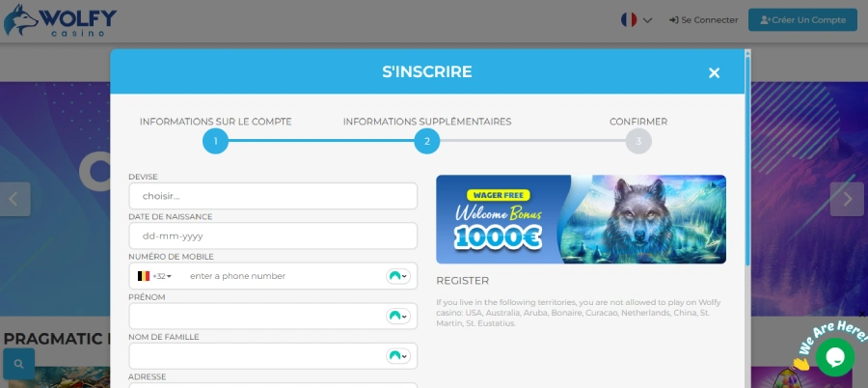The height and width of the screenshot is (388, 868).
Task: Dismiss the We Are Here chat widget
Action: [862, 315]
